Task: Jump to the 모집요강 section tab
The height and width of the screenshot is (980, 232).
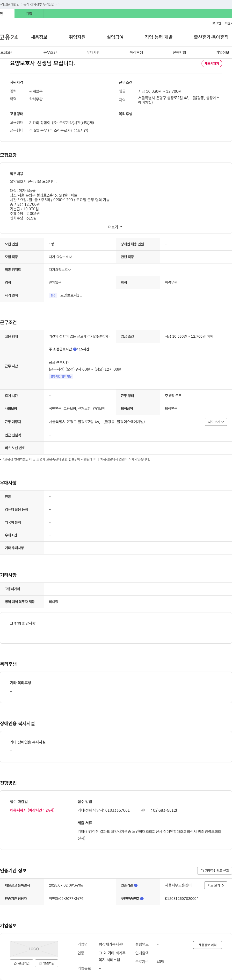Action: pyautogui.click(x=7, y=52)
